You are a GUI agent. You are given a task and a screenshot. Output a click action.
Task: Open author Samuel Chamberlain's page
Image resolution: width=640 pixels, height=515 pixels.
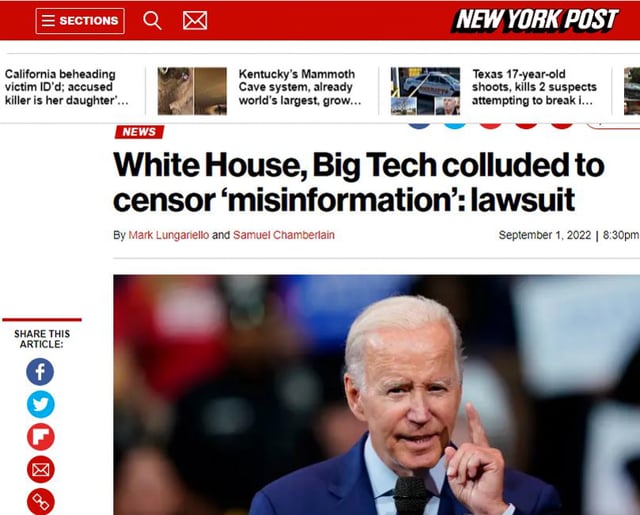tap(284, 235)
